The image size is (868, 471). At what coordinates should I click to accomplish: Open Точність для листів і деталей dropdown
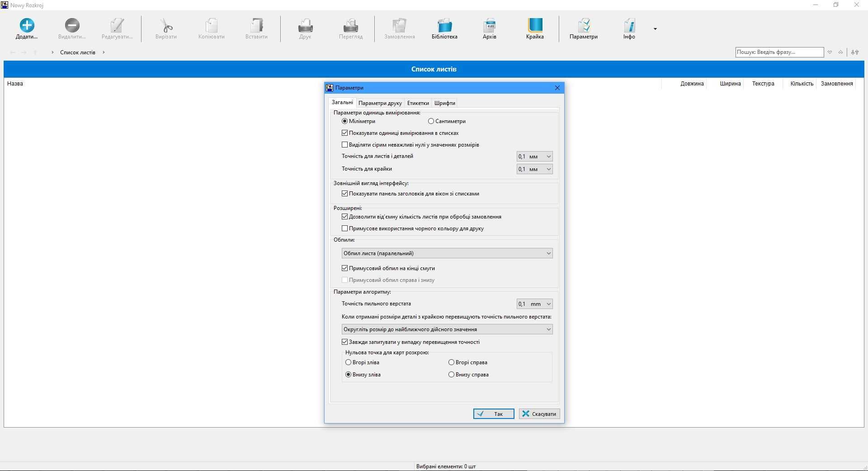click(x=534, y=157)
